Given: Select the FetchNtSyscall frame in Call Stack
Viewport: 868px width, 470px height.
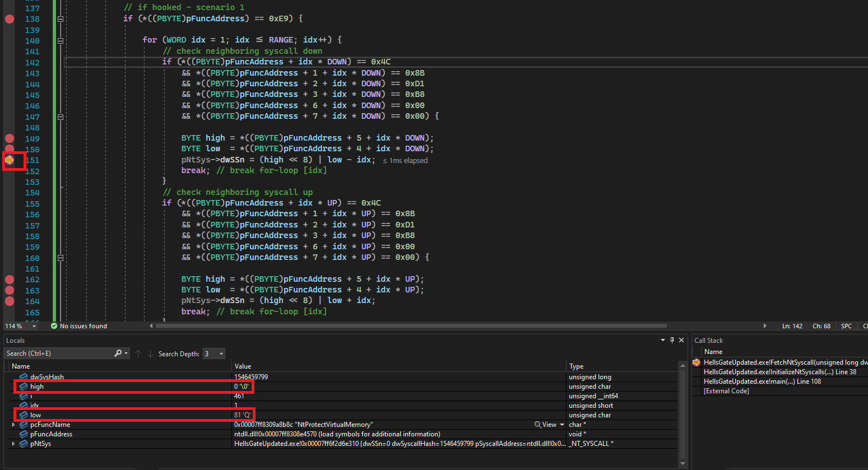Looking at the screenshot, I should pyautogui.click(x=785, y=362).
